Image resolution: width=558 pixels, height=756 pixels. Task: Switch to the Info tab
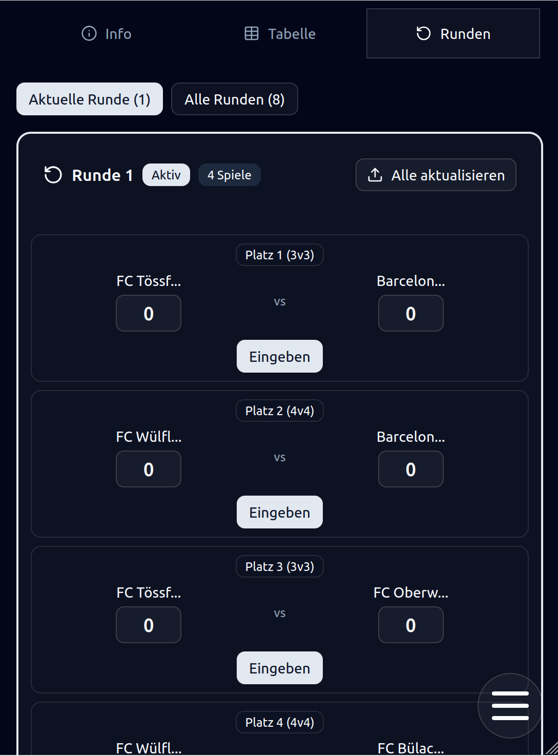click(x=107, y=34)
